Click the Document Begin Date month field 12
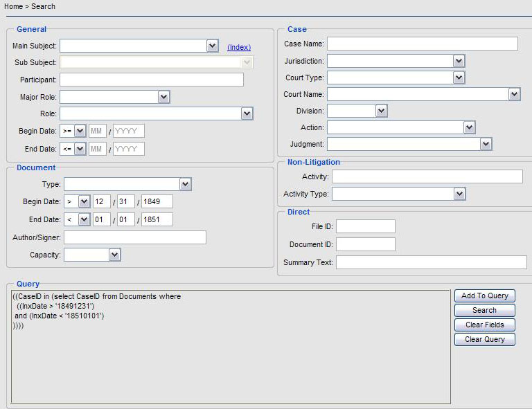The width and height of the screenshot is (532, 409). 102,201
